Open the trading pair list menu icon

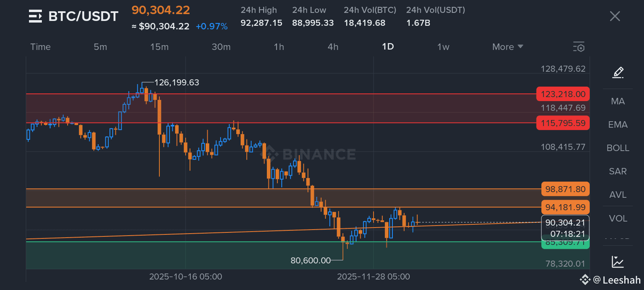tap(35, 16)
